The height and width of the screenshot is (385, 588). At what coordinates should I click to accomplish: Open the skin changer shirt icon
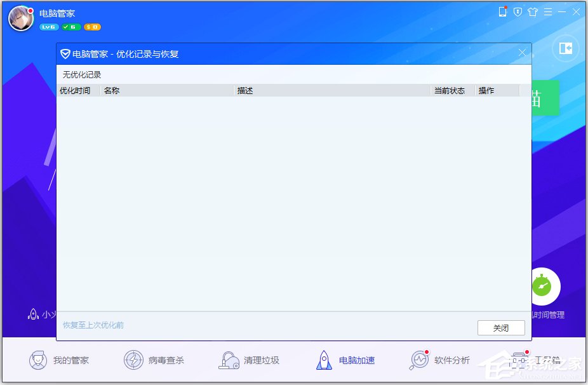(x=533, y=12)
